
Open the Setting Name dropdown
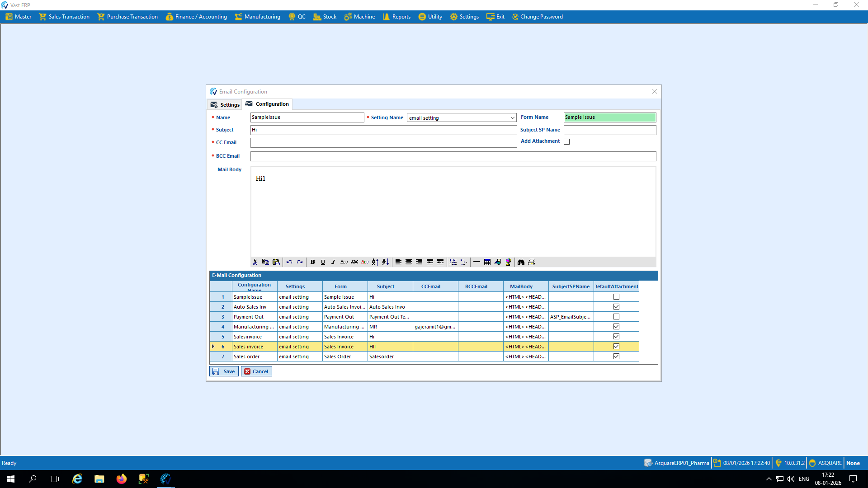[512, 118]
